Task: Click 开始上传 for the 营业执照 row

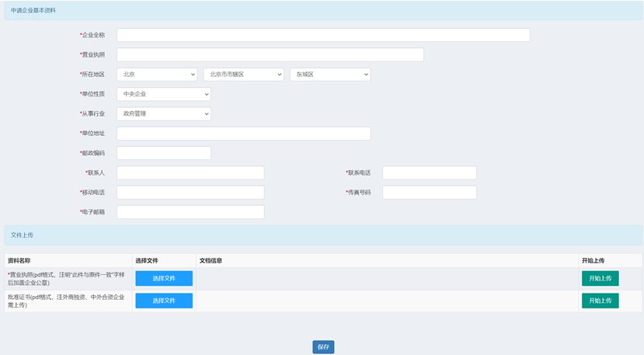Action: (600, 279)
